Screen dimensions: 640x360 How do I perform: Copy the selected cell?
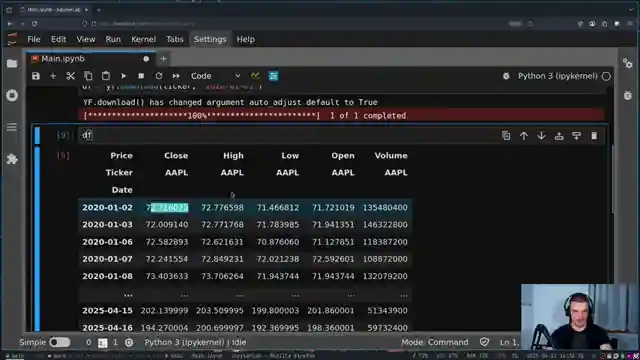(x=88, y=76)
